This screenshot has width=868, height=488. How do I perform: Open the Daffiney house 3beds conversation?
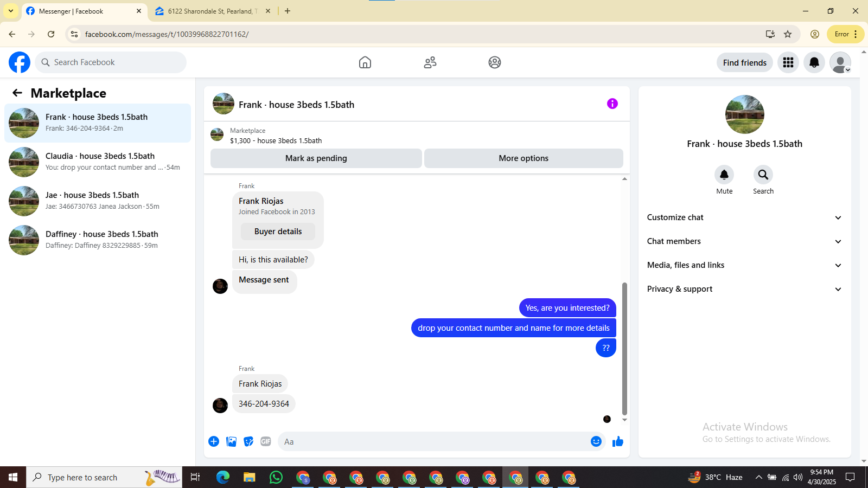[98, 240]
